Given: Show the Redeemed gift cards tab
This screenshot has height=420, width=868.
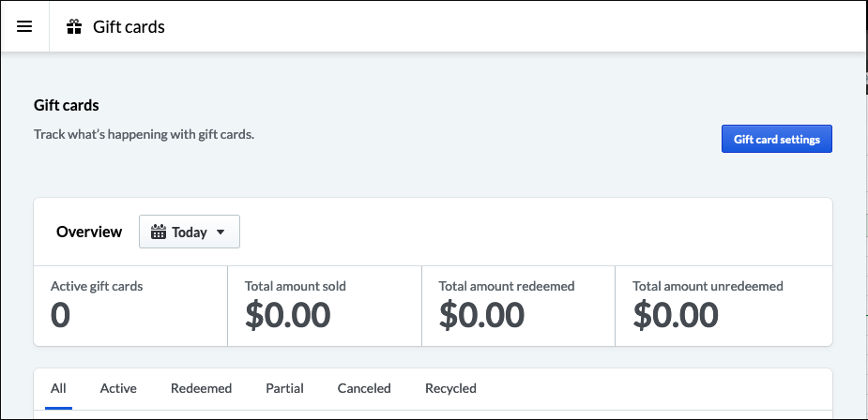Looking at the screenshot, I should tap(201, 388).
